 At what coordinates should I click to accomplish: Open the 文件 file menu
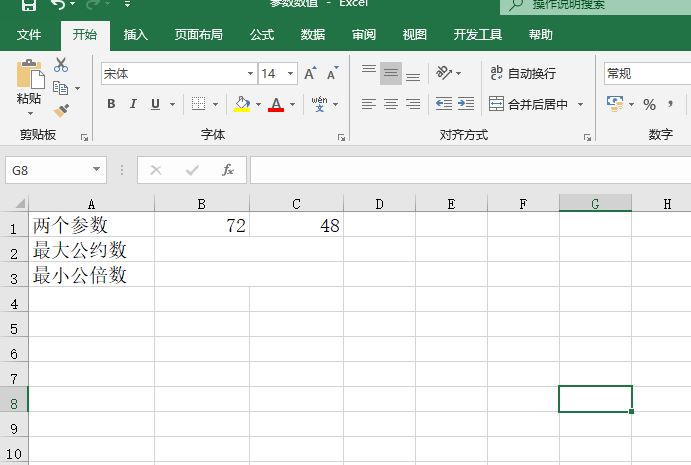(29, 35)
